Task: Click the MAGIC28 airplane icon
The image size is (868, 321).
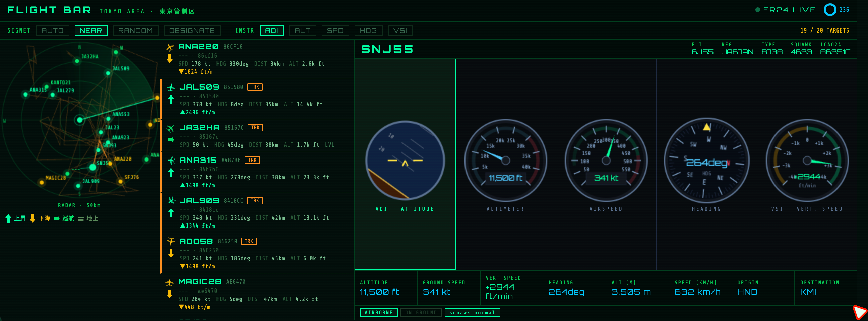Action: 170,282
